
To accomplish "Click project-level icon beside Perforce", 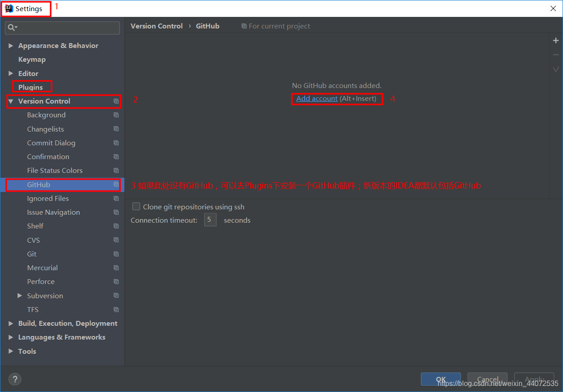I will click(x=116, y=282).
